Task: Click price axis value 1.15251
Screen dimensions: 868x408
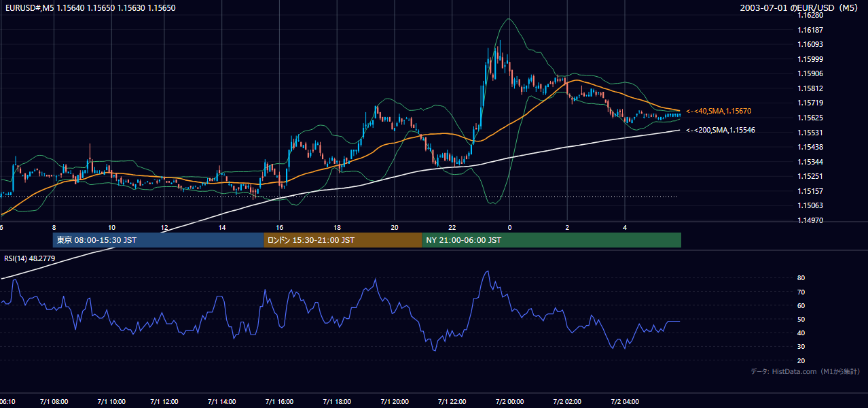Action: tap(810, 177)
